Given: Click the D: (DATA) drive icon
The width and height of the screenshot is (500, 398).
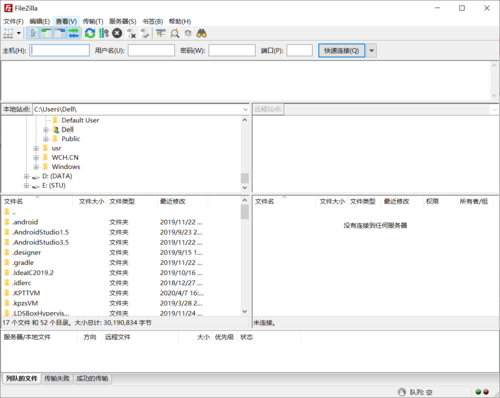Looking at the screenshot, I should (x=36, y=177).
